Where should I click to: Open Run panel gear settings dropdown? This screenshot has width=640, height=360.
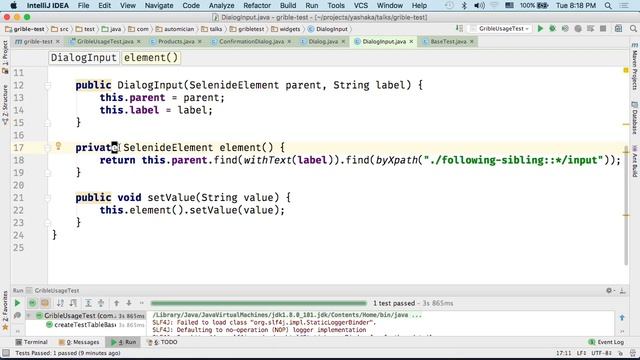point(610,291)
